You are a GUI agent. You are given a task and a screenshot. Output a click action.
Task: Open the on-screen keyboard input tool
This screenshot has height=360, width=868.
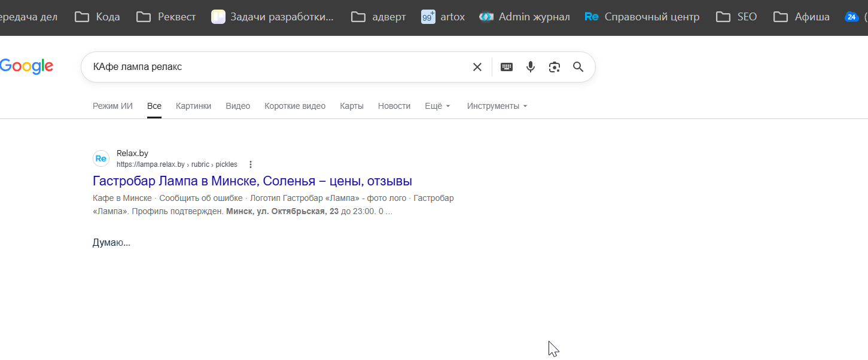507,67
